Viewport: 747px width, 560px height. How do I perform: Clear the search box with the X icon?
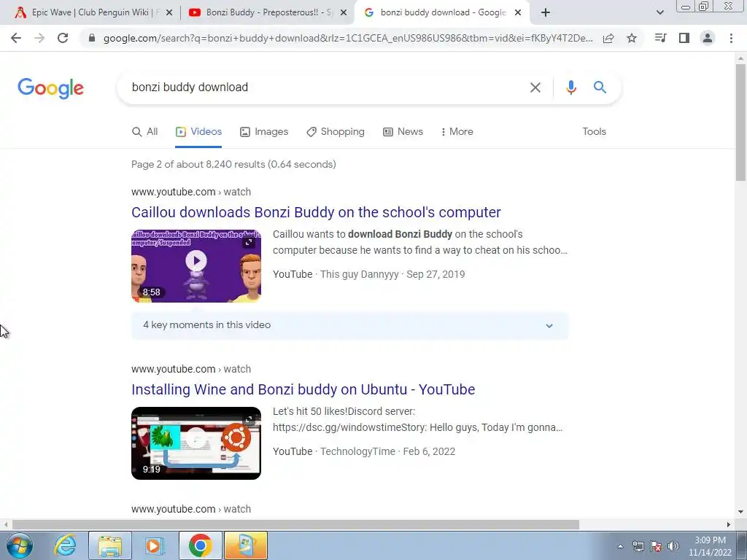(x=535, y=87)
